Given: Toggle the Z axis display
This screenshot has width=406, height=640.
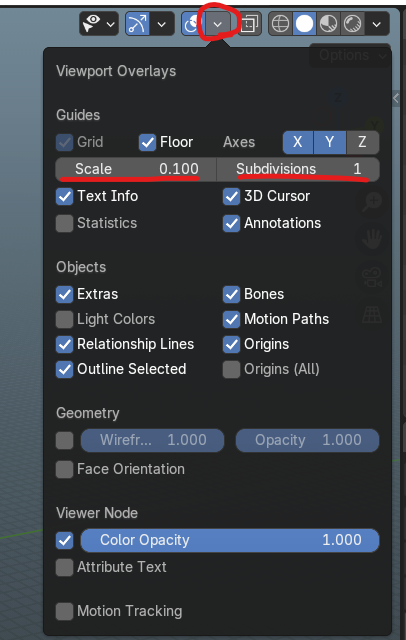Looking at the screenshot, I should (x=362, y=142).
